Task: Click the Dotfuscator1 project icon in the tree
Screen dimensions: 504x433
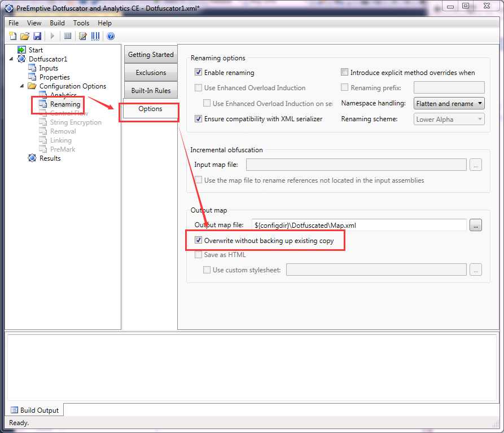Action: (x=21, y=59)
